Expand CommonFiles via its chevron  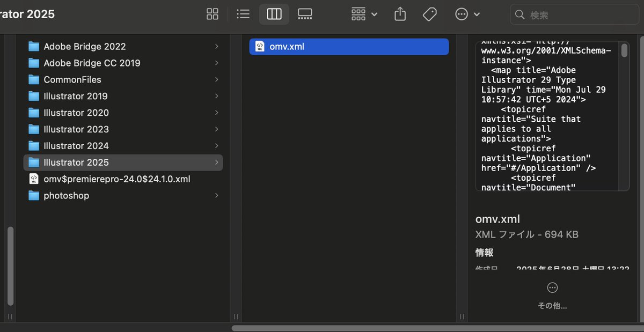coord(216,80)
